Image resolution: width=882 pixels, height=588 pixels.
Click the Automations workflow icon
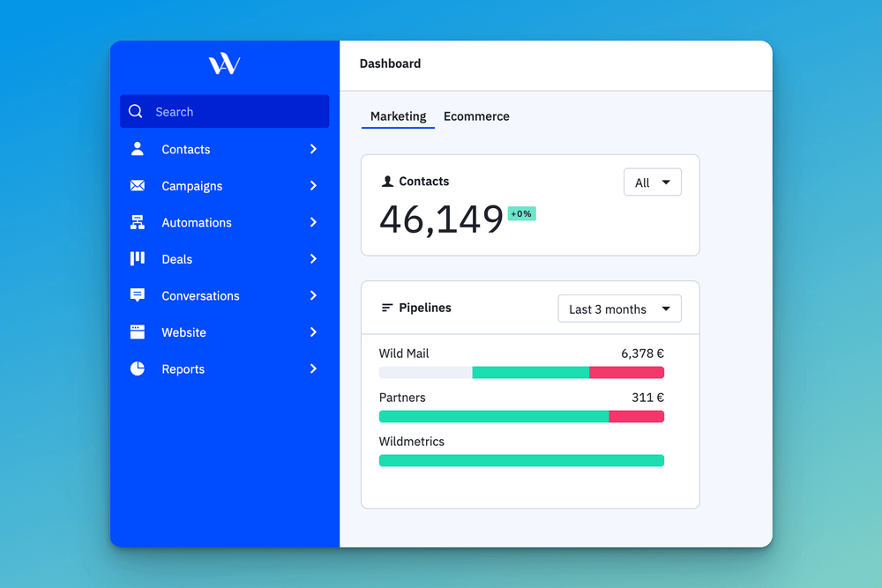pos(138,222)
